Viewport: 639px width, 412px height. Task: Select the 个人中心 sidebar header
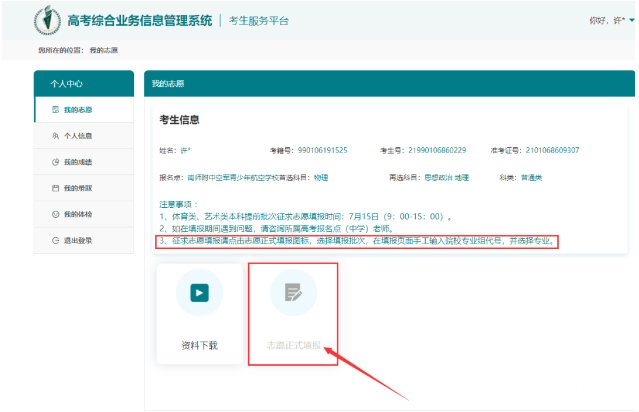click(83, 84)
